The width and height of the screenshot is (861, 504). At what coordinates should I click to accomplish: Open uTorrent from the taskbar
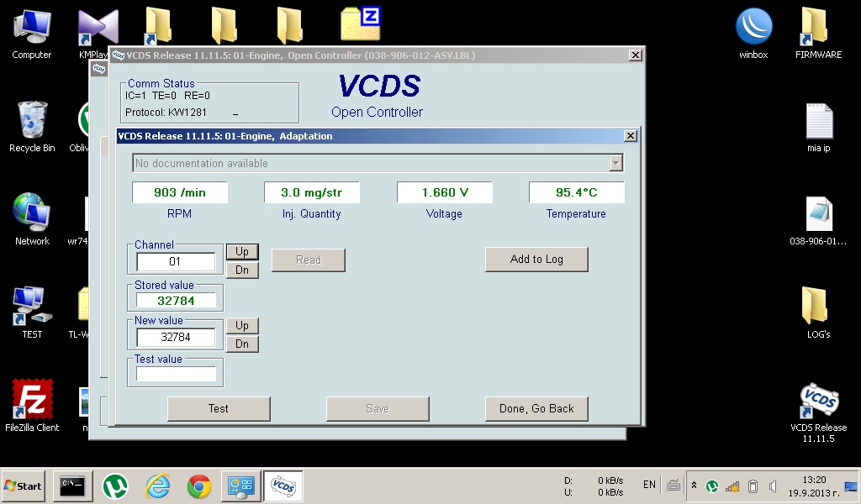tap(115, 486)
